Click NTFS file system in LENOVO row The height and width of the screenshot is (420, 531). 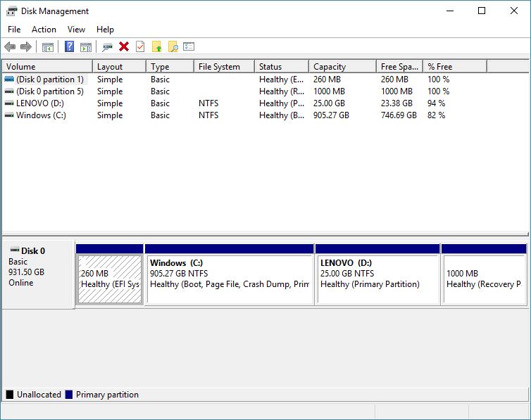pyautogui.click(x=208, y=103)
